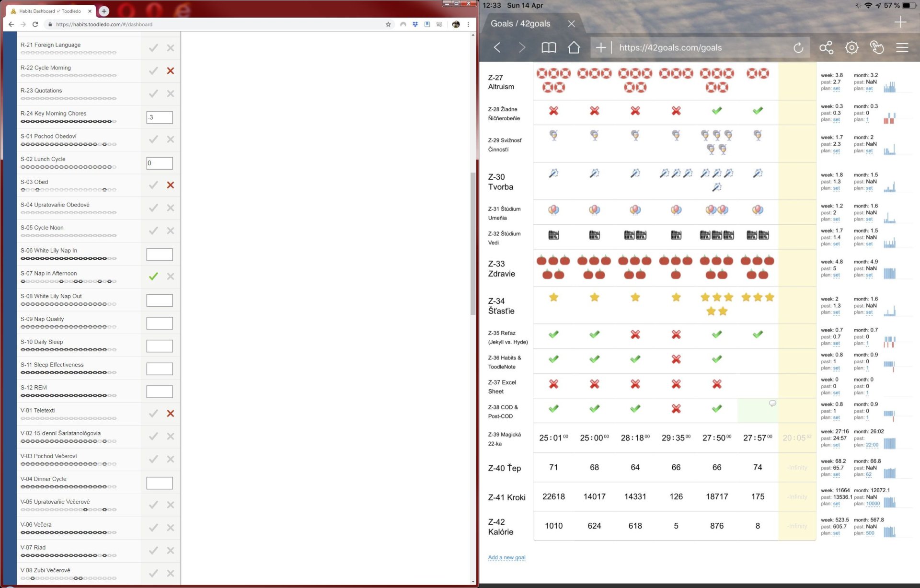
Task: Select the Habits Dashboard Toodledo tab
Action: pos(50,11)
